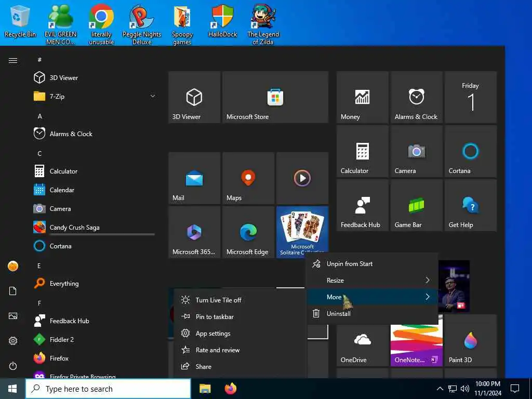Open Cortana from app list
Image resolution: width=532 pixels, height=399 pixels.
click(x=95, y=246)
